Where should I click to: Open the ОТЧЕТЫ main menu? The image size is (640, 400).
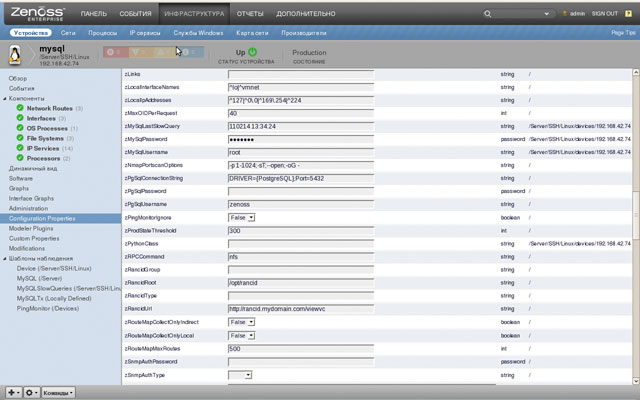(250, 13)
